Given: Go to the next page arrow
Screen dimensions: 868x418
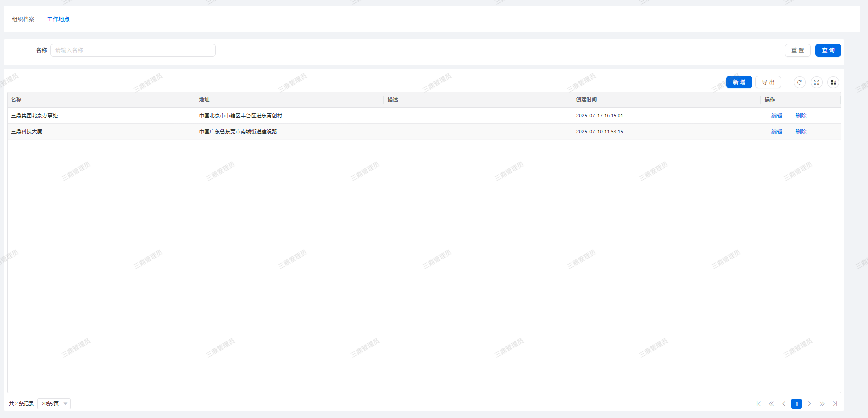Looking at the screenshot, I should point(809,404).
